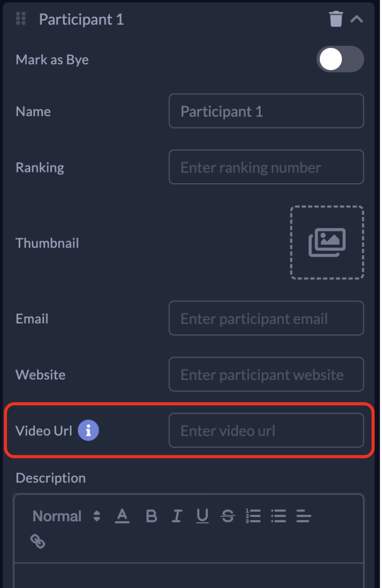Toggle the Mark as Bye switch

pos(340,60)
